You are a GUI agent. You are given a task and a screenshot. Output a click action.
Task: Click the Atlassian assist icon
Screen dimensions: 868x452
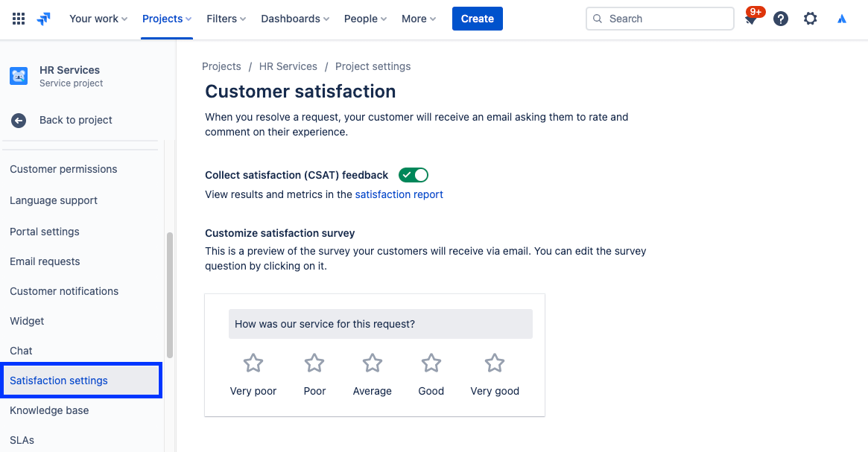841,18
